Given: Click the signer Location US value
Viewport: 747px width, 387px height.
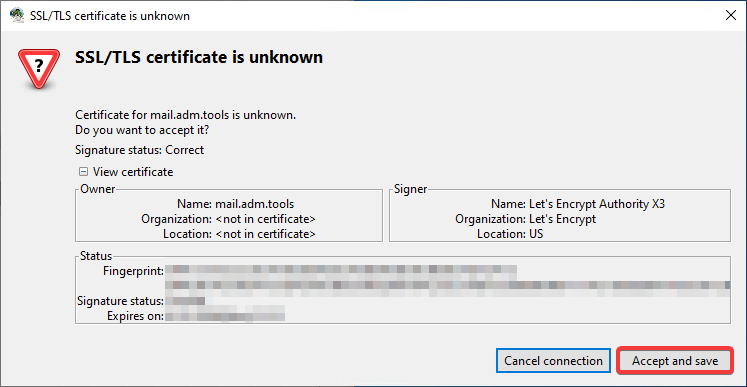Looking at the screenshot, I should coord(536,234).
